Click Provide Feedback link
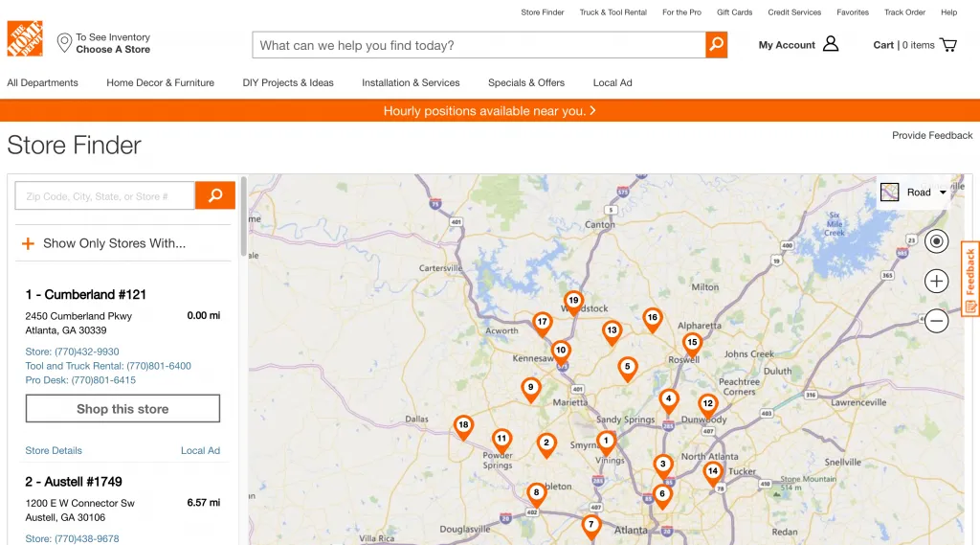 tap(932, 135)
